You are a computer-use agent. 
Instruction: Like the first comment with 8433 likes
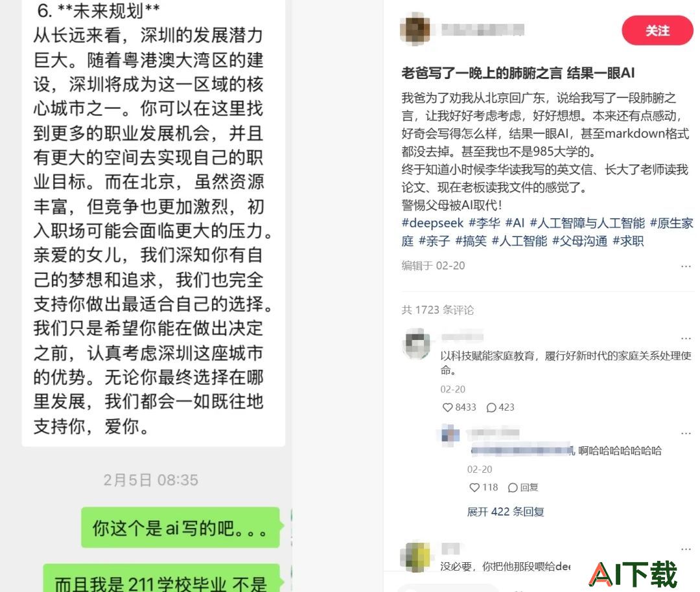(x=447, y=407)
